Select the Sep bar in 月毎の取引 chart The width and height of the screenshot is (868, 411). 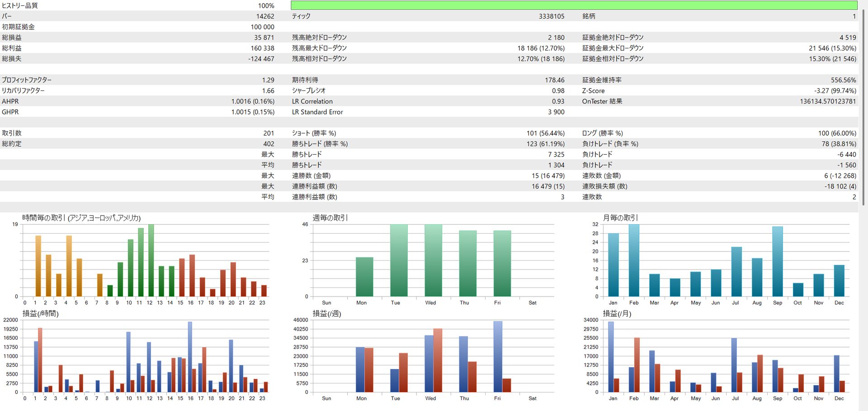point(778,261)
